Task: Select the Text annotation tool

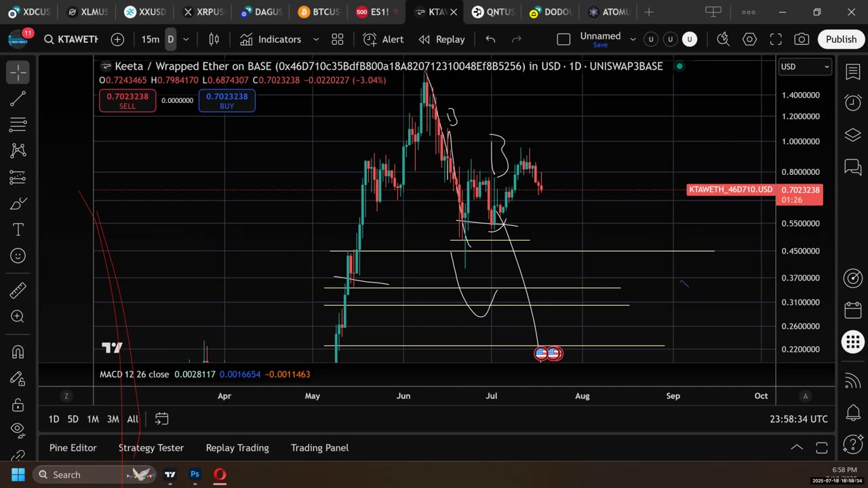Action: [18, 230]
